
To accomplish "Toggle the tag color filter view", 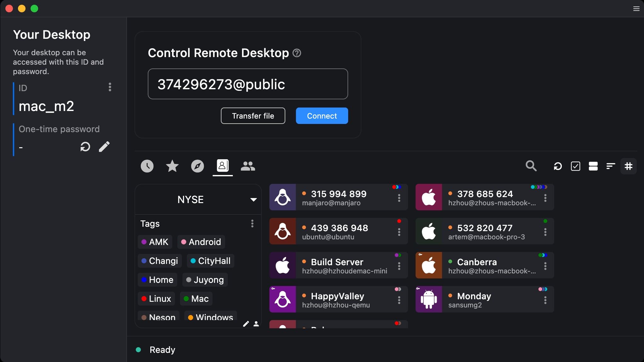I will click(x=629, y=166).
